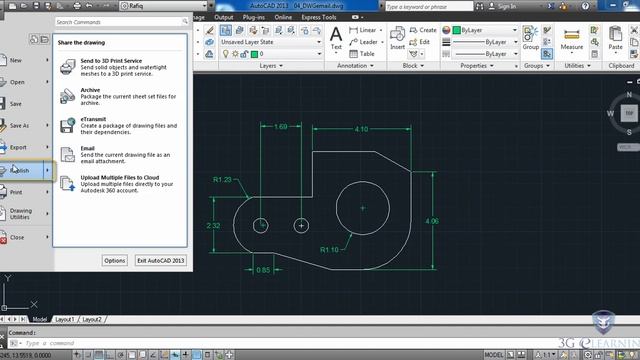640x360 pixels.
Task: Click the green ByLayer object color swatch
Action: 457,30
